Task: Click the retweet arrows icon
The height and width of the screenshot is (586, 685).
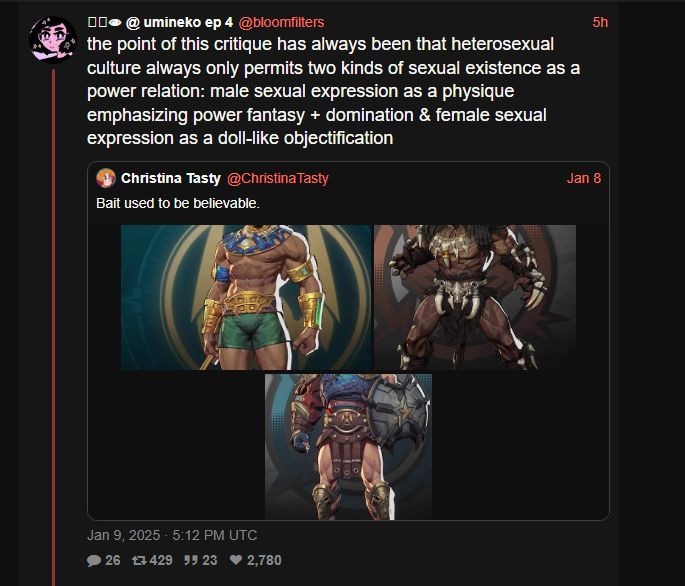Action: (139, 560)
